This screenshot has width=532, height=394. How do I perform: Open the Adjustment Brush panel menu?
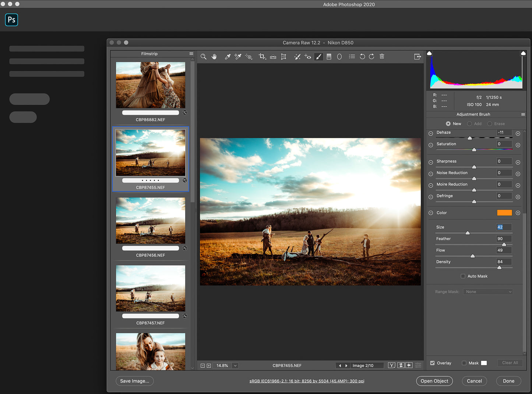[x=522, y=114]
